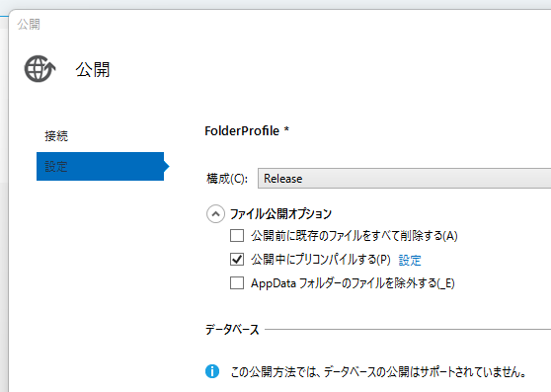Select the 設定 tab in sidebar

point(100,166)
